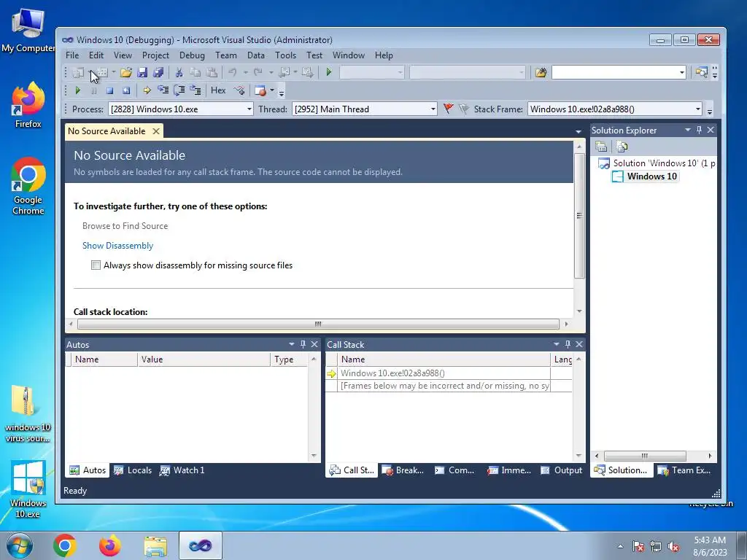This screenshot has width=747, height=560.
Task: Open Windows Explorer from the taskbar
Action: point(155,545)
